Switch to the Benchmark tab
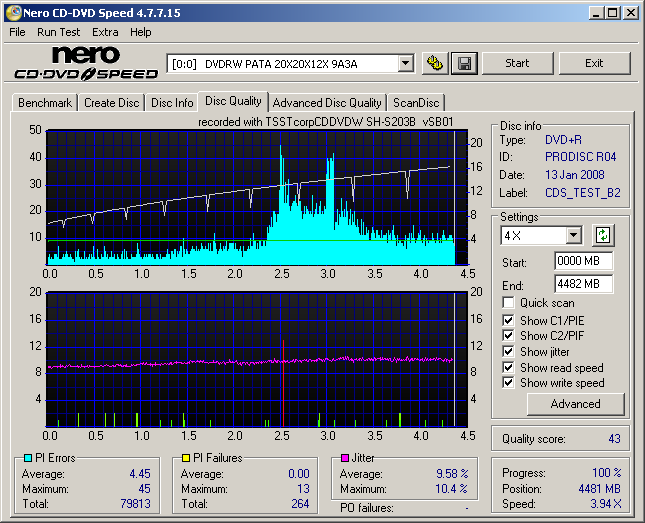 pos(45,103)
